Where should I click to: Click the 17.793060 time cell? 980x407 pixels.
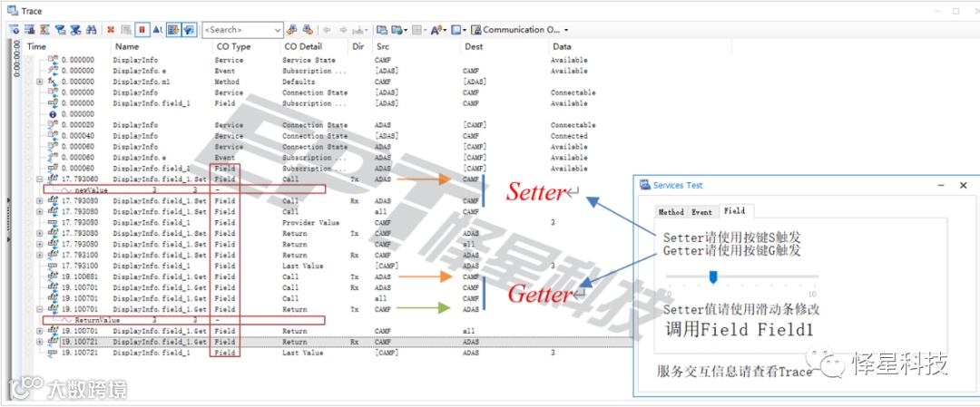pos(78,179)
